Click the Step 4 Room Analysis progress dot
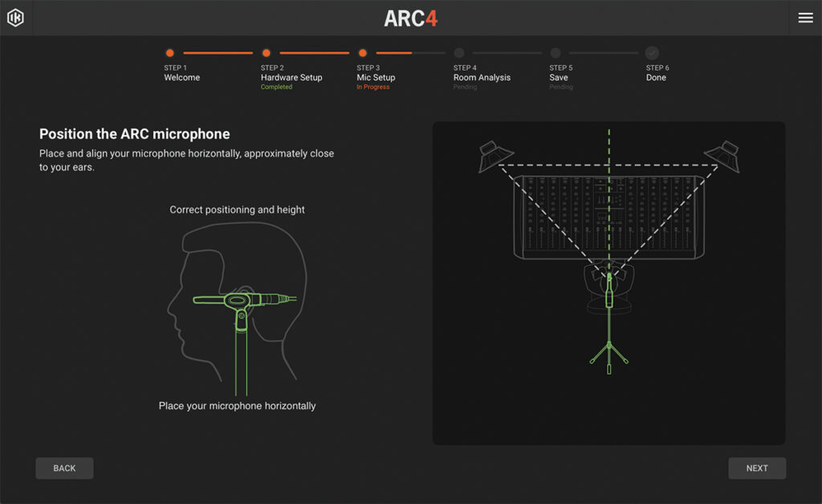Image resolution: width=822 pixels, height=504 pixels. [459, 53]
